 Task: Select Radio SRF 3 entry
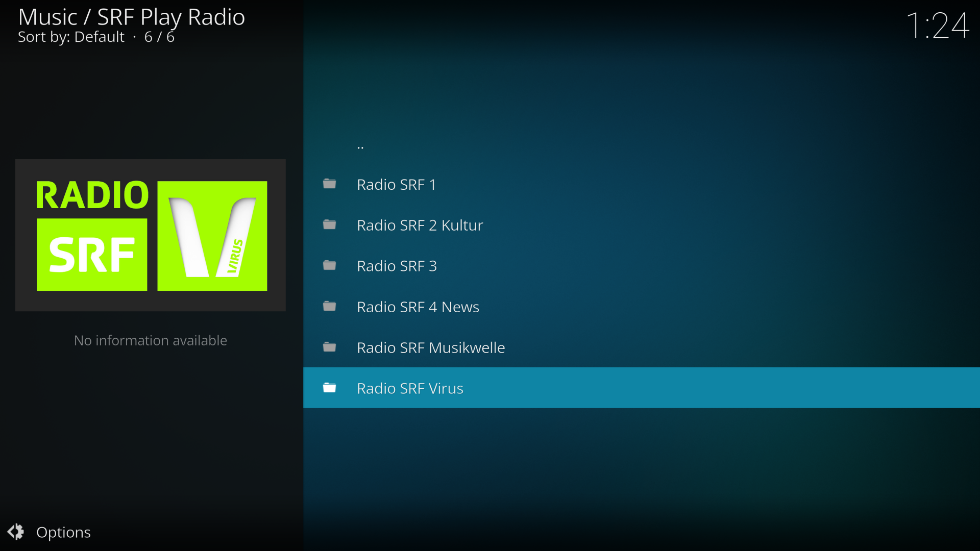[397, 266]
